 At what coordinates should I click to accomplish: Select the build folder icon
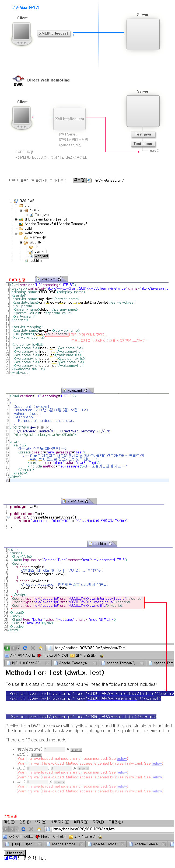[x=21, y=228]
